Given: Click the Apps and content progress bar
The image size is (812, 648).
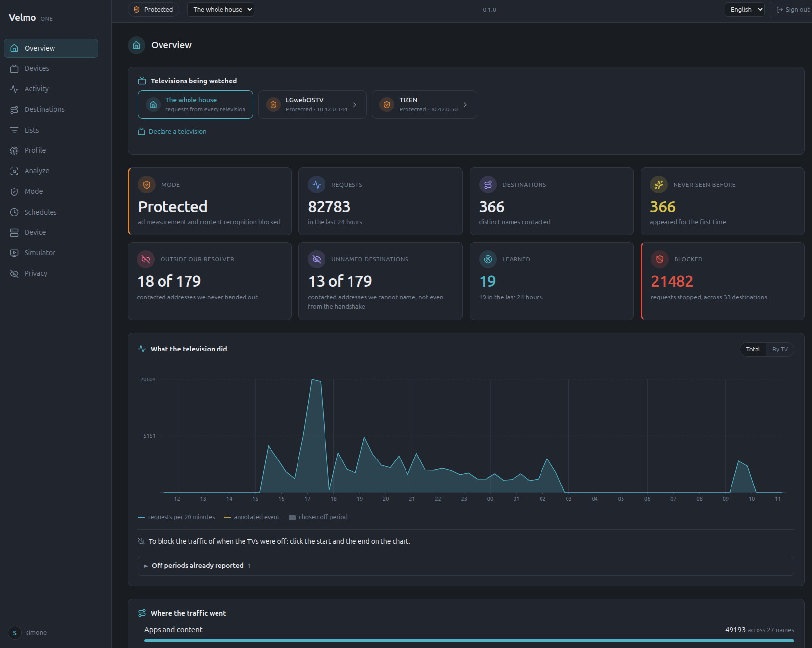Looking at the screenshot, I should [469, 641].
